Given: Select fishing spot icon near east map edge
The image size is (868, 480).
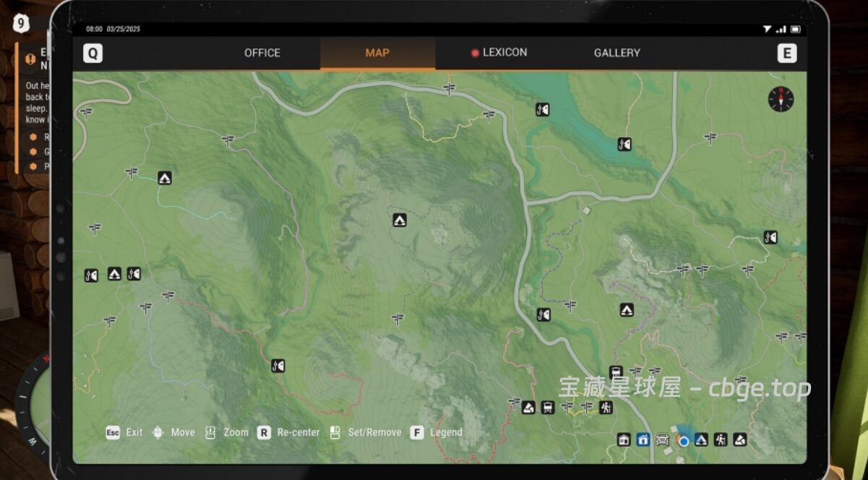Looking at the screenshot, I should (770, 237).
